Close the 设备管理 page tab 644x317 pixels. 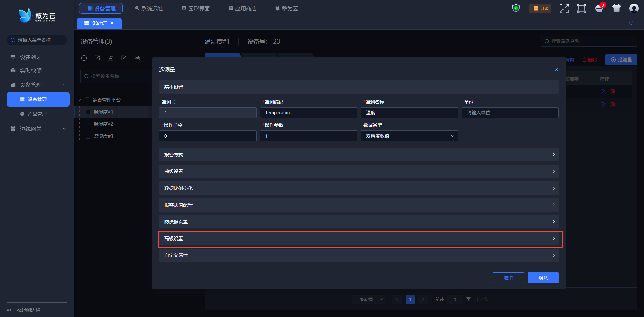[112, 23]
